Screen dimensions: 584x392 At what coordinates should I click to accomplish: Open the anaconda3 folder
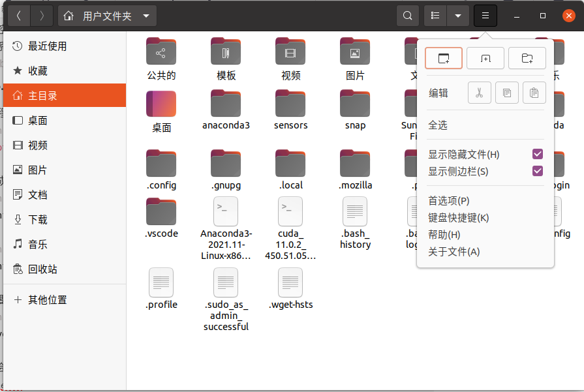226,109
